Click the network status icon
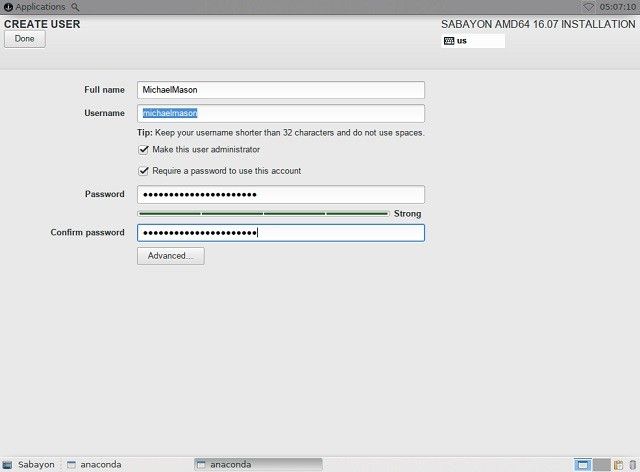This screenshot has width=640, height=472. 589,7
